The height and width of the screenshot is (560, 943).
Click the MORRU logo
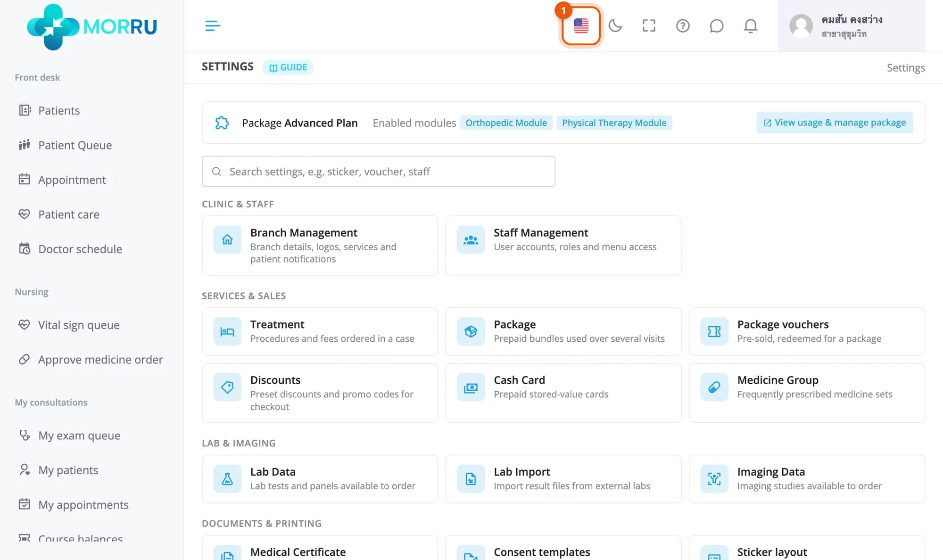[x=92, y=26]
